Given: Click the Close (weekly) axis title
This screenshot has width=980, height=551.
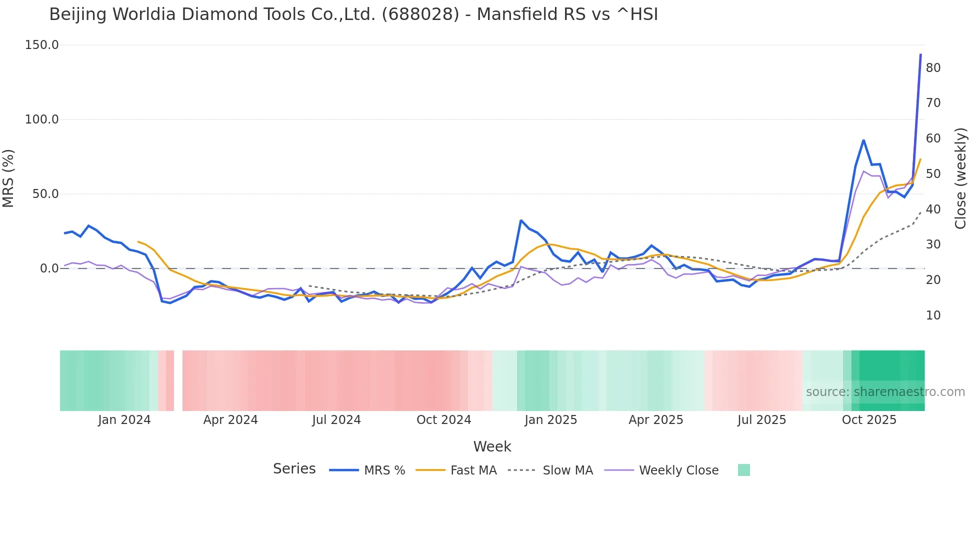Looking at the screenshot, I should pyautogui.click(x=960, y=178).
